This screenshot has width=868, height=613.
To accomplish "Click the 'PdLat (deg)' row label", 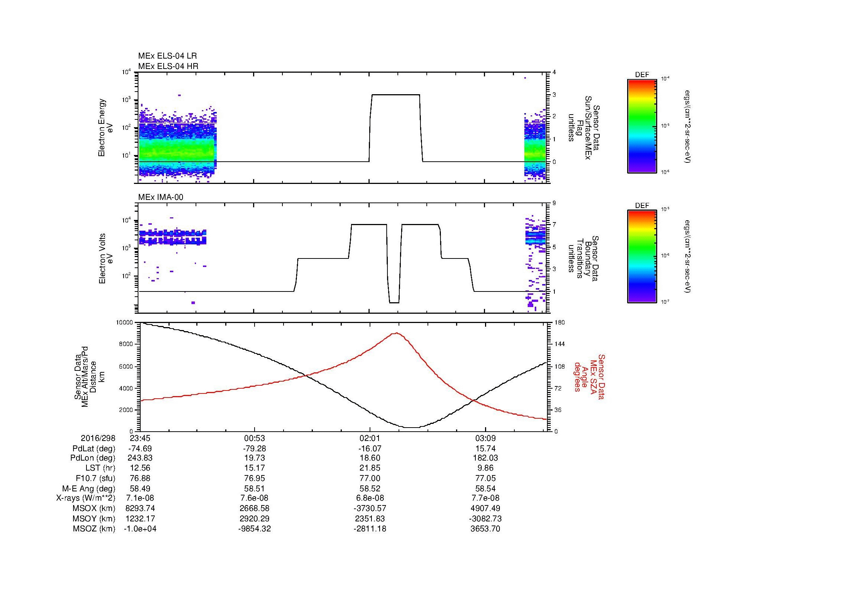I will [x=94, y=448].
